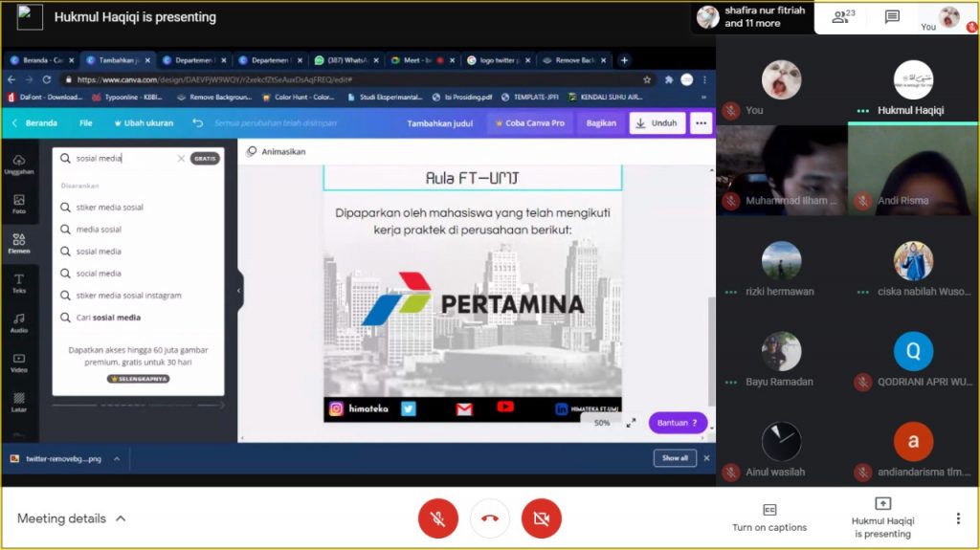Close the downloads bar
The height and width of the screenshot is (550, 980).
[x=707, y=458]
